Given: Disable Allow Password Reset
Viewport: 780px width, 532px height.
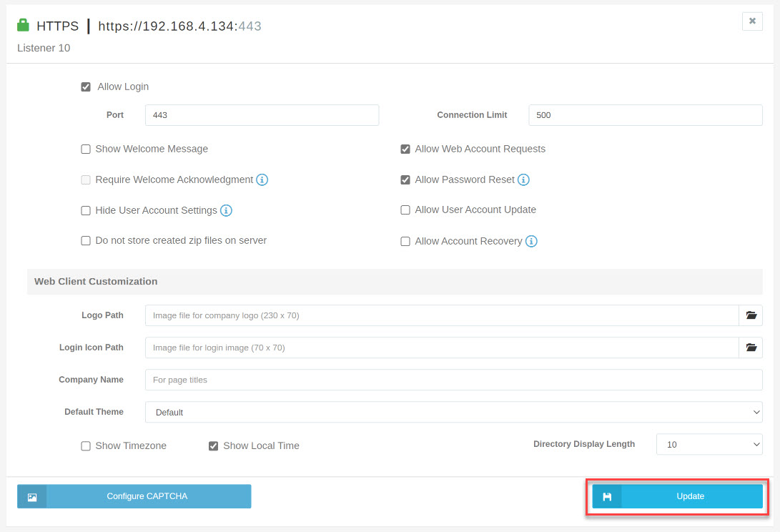Looking at the screenshot, I should [x=405, y=179].
